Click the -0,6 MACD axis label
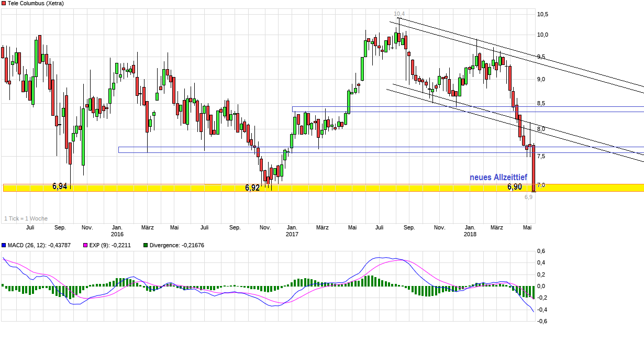 542,321
